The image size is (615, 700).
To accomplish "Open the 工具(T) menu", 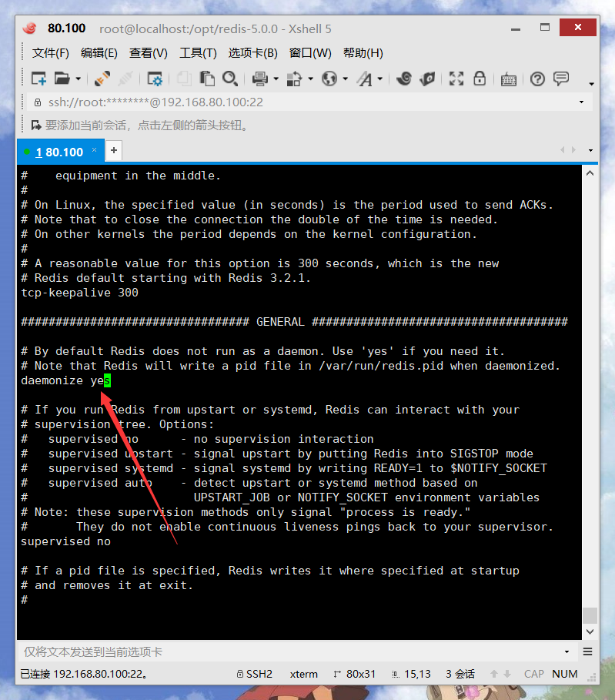I will click(x=198, y=53).
